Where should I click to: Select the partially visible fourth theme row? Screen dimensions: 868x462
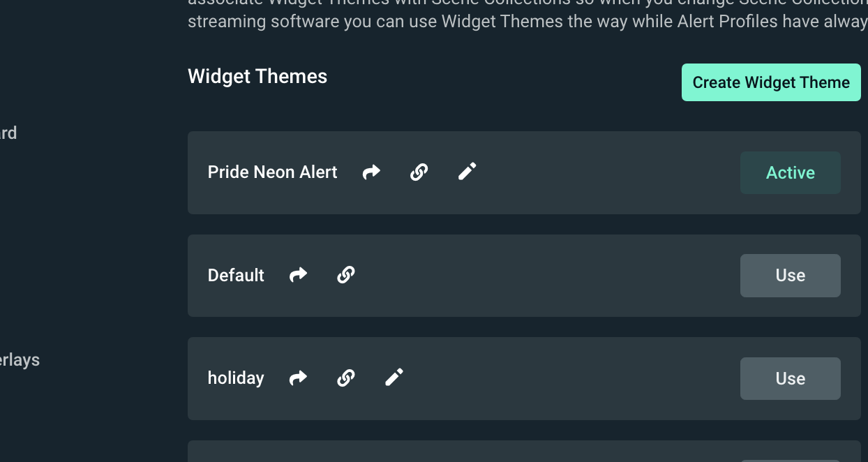click(524, 452)
